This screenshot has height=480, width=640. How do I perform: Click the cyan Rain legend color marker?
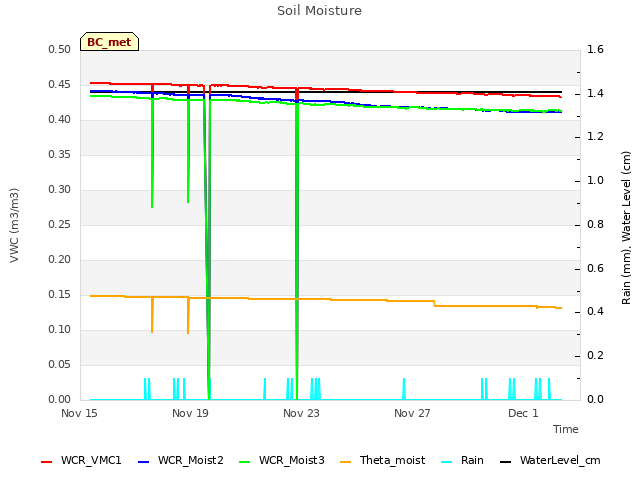pos(447,462)
